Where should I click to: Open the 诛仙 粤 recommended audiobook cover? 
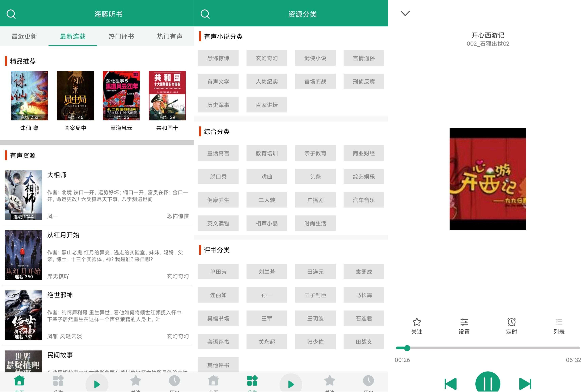coord(29,96)
